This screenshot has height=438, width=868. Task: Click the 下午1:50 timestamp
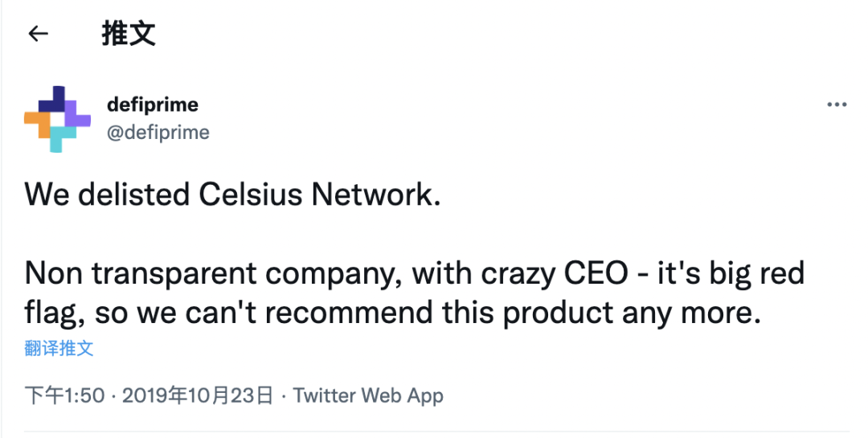64,395
